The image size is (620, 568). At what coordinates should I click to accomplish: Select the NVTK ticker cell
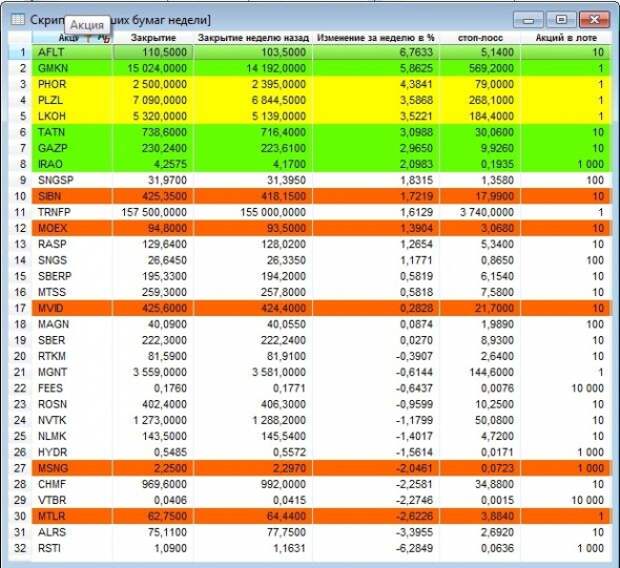point(72,420)
